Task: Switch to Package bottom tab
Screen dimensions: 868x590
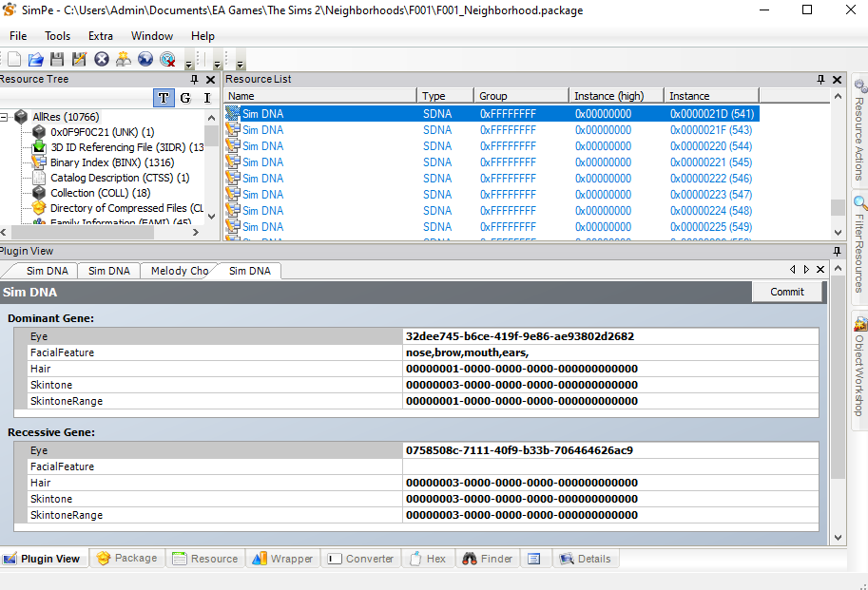Action: point(127,559)
